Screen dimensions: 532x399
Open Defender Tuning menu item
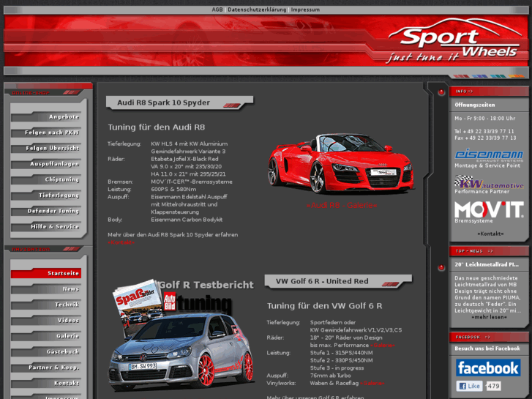pos(46,211)
